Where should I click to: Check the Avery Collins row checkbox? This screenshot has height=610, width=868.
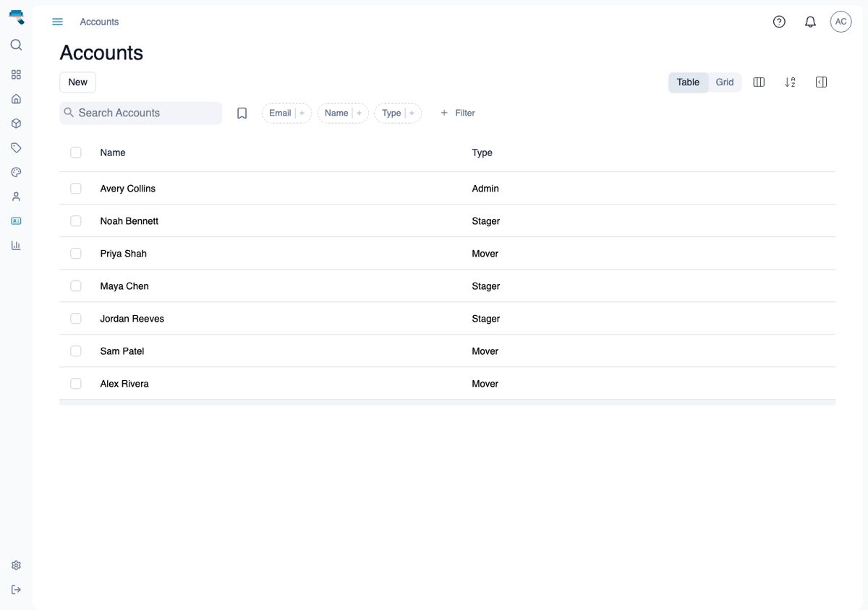coord(76,189)
